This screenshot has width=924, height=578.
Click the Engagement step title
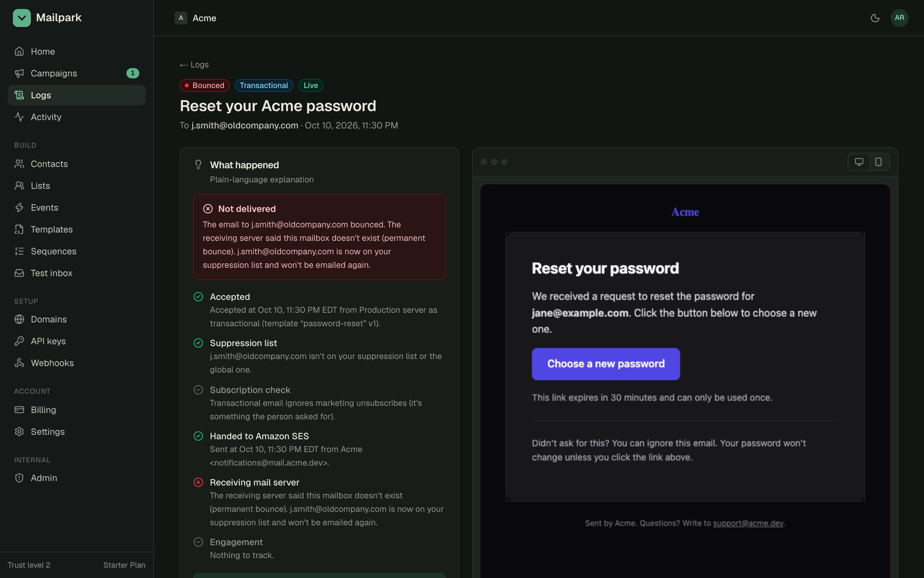pos(236,542)
